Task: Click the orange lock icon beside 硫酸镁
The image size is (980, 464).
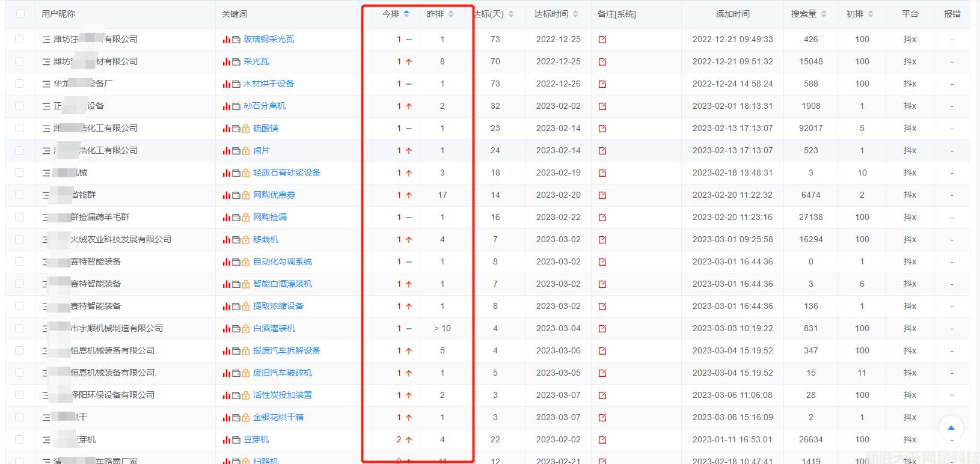Action: tap(246, 129)
